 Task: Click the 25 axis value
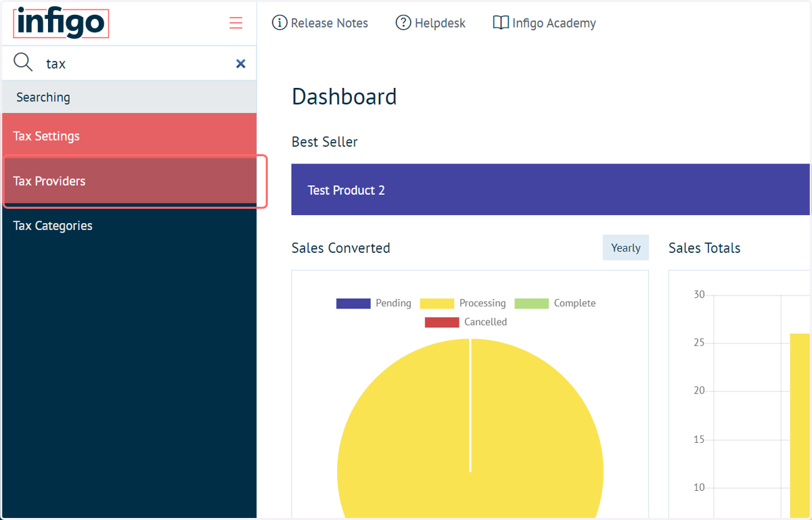[699, 343]
